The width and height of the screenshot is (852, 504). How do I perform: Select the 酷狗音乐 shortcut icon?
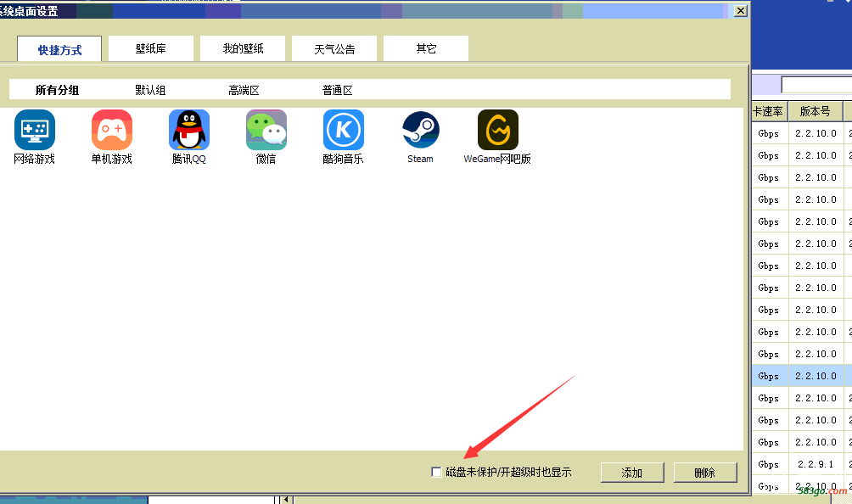pyautogui.click(x=344, y=130)
